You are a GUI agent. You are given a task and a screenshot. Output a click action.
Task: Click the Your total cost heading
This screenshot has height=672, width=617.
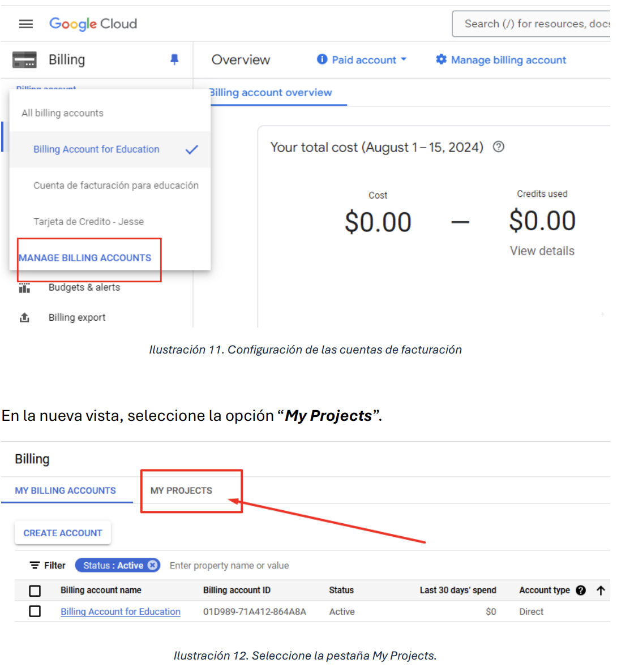377,148
